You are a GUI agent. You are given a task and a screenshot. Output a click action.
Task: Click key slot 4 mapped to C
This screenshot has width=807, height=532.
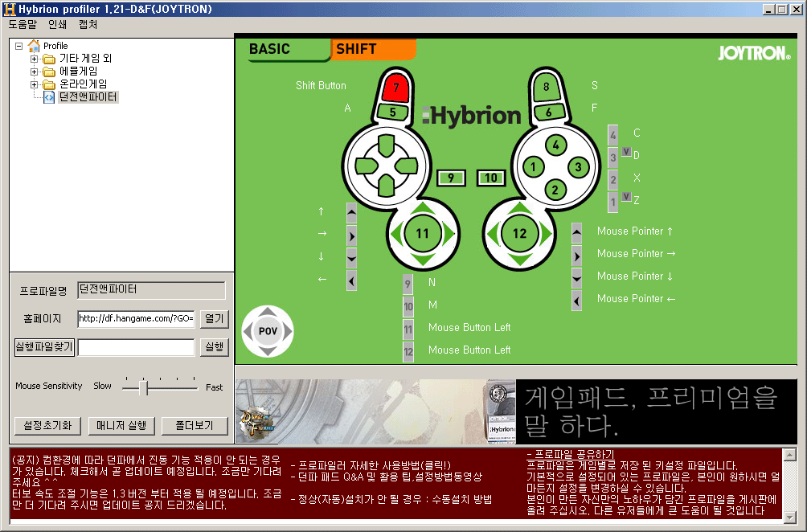612,135
